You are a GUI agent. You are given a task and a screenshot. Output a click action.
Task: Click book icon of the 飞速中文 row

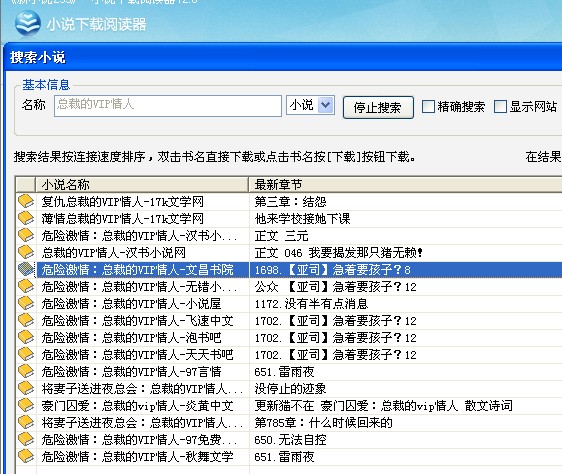[x=26, y=320]
